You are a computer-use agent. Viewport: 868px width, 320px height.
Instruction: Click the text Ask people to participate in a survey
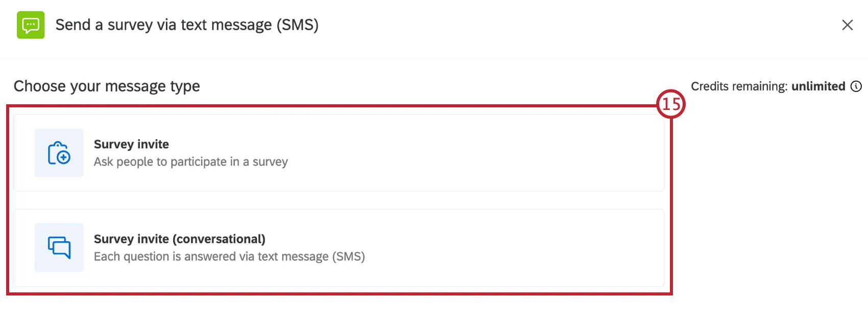[190, 162]
